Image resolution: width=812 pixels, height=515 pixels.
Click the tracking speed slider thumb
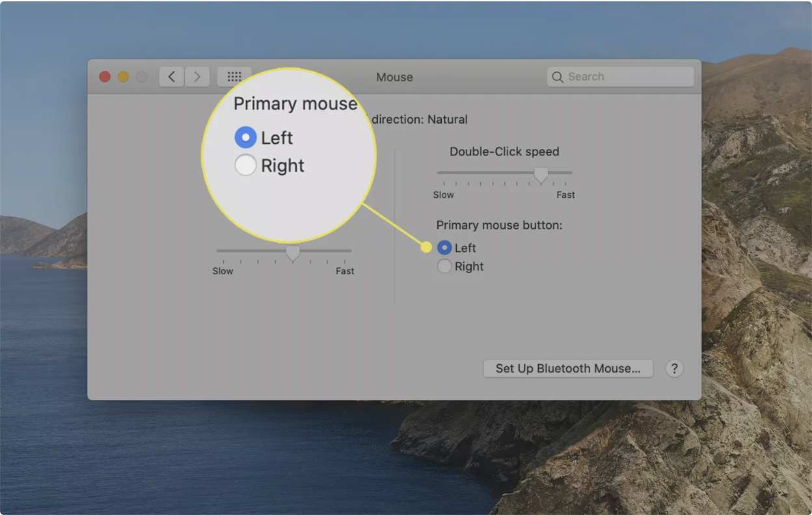click(293, 252)
